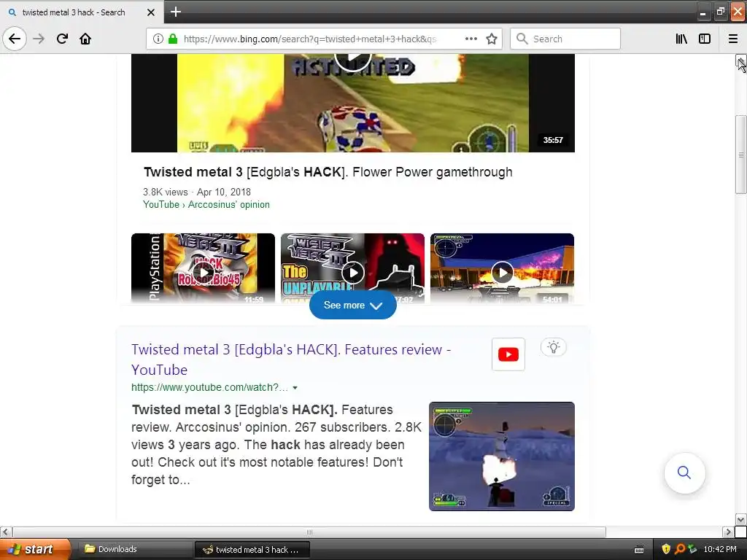
Task: Reload the current Bing page
Action: [x=62, y=39]
